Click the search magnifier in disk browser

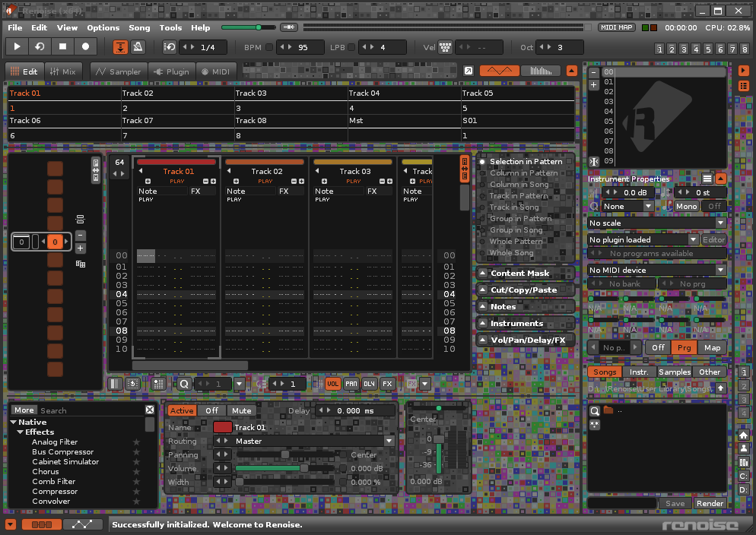(x=595, y=411)
